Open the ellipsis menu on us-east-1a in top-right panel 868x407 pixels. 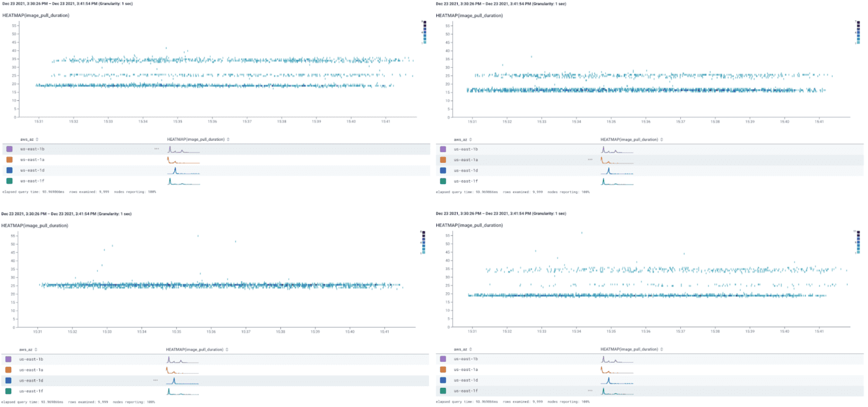(x=590, y=159)
